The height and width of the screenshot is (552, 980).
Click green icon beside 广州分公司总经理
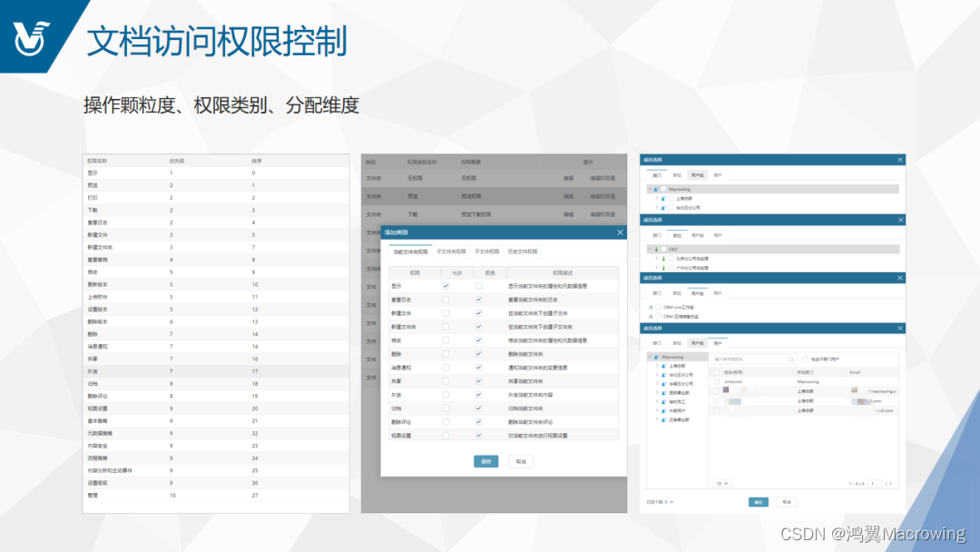[x=663, y=268]
